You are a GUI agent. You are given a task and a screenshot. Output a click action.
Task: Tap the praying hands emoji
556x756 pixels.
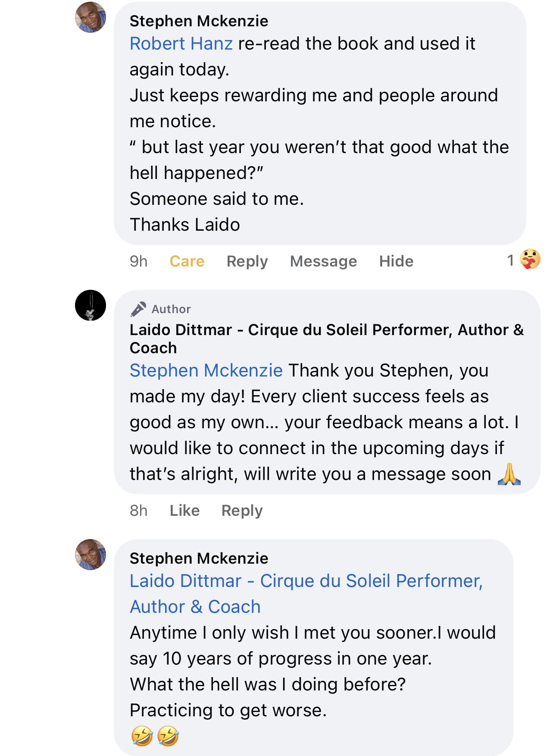click(509, 474)
